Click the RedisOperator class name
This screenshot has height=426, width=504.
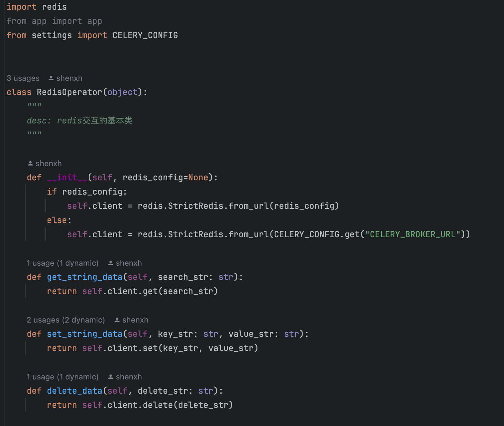70,92
